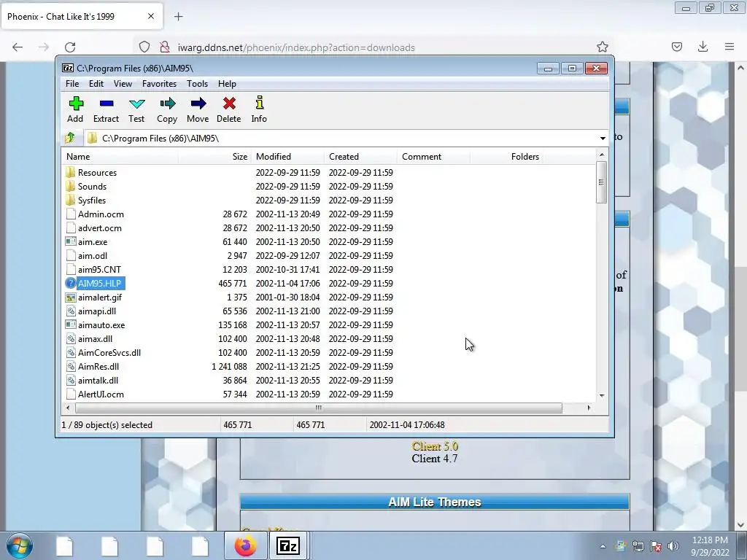Select the Phoenix browser tab
Image resolution: width=747 pixels, height=560 pixels.
[82, 17]
